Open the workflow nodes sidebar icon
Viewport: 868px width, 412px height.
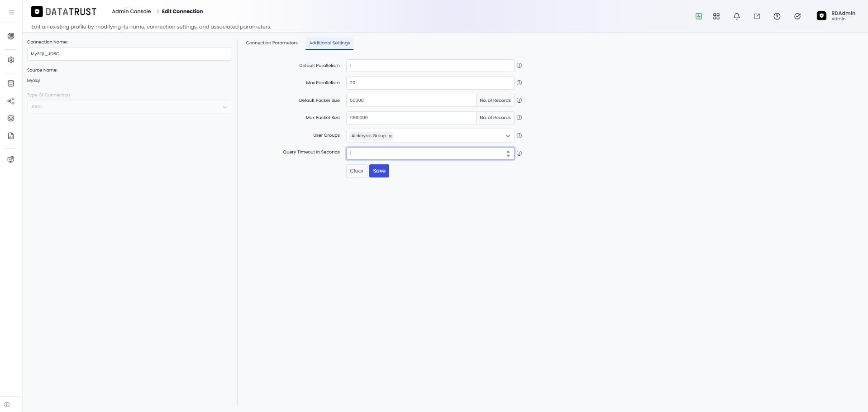click(11, 101)
